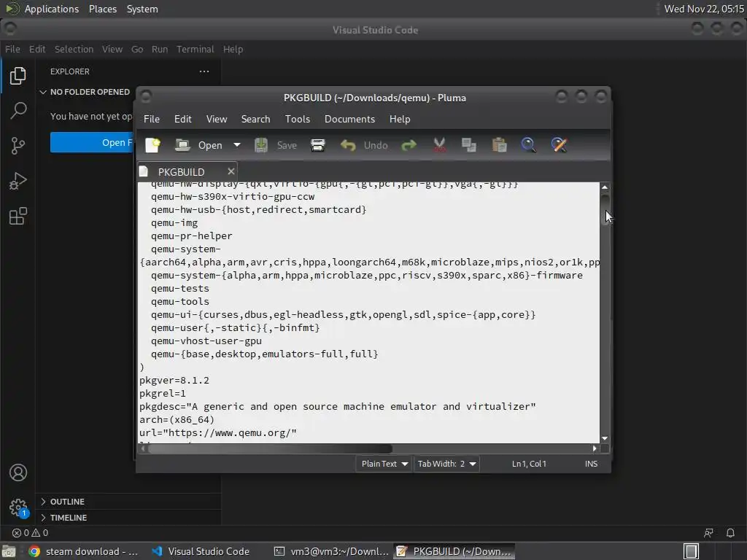
Task: Open Pluma's Tools menu
Action: point(298,119)
